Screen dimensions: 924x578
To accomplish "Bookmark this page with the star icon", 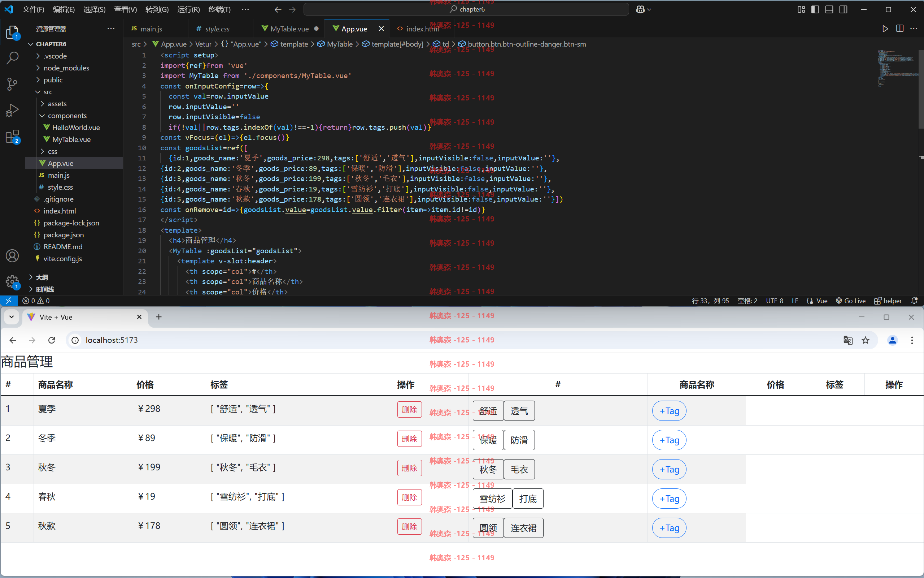I will point(866,340).
